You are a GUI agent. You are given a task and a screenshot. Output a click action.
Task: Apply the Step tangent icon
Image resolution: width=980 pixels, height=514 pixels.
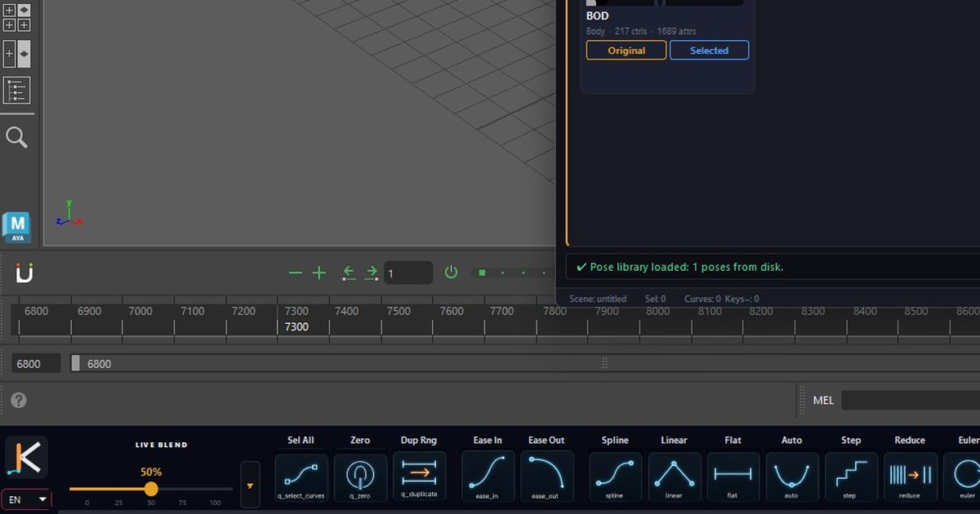tap(851, 476)
